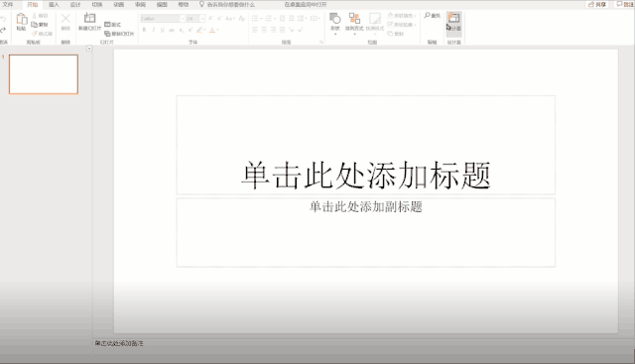Click the Copy (复制) icon
This screenshot has width=635, height=364.
click(35, 25)
